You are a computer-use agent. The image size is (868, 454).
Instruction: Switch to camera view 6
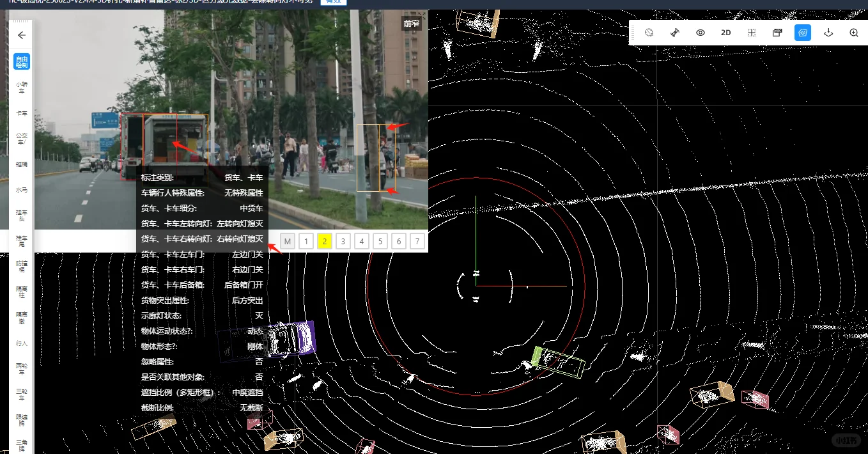tap(399, 241)
